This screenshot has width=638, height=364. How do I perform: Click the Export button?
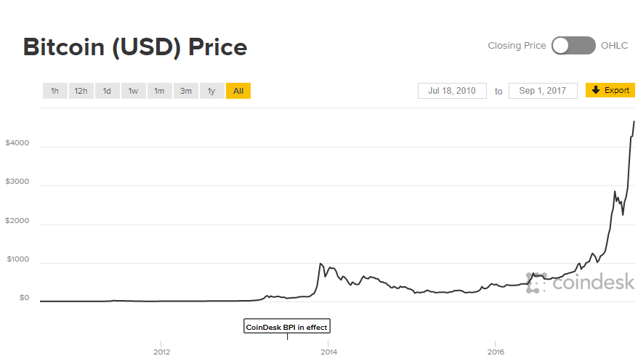coord(610,90)
